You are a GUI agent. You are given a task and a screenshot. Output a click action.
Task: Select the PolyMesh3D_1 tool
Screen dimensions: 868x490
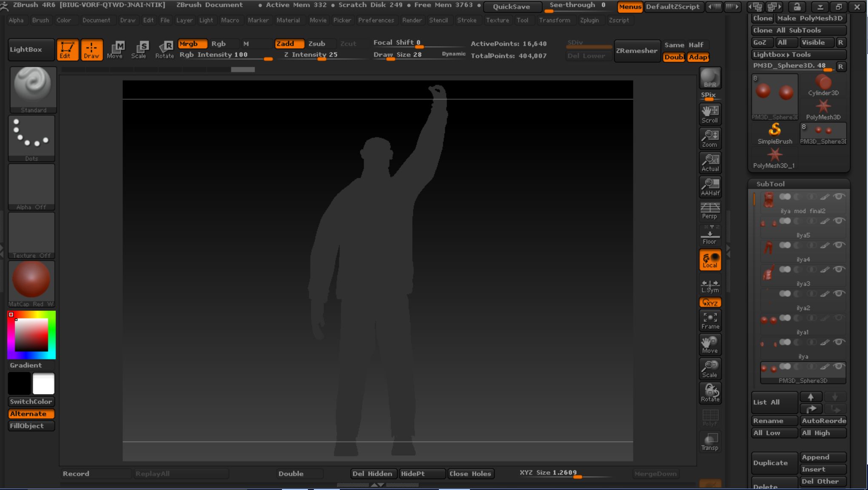(774, 158)
